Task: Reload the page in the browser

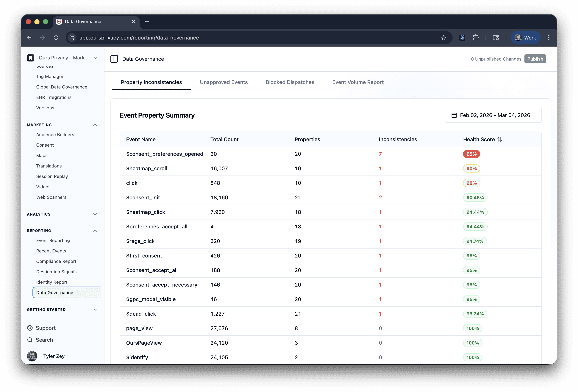Action: point(56,38)
